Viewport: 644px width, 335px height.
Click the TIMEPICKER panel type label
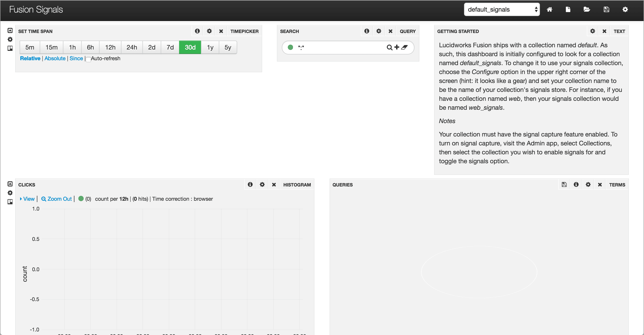(244, 31)
